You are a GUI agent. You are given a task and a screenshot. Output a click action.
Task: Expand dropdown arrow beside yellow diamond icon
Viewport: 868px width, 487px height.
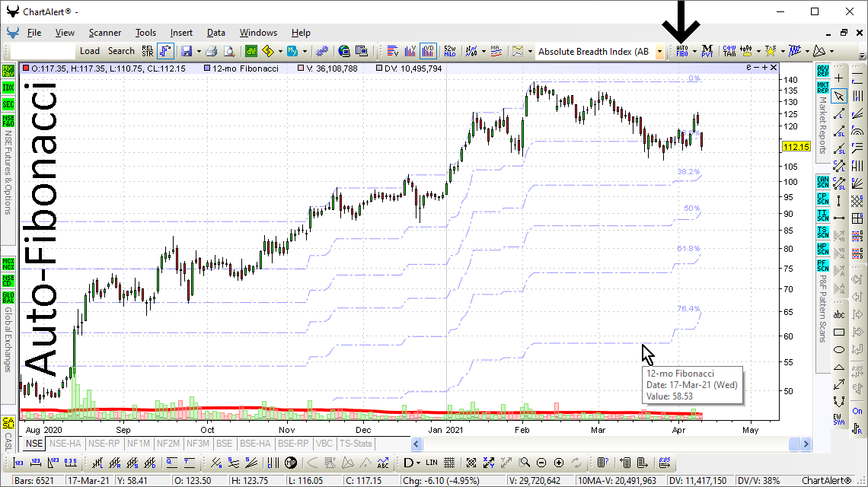pos(280,52)
